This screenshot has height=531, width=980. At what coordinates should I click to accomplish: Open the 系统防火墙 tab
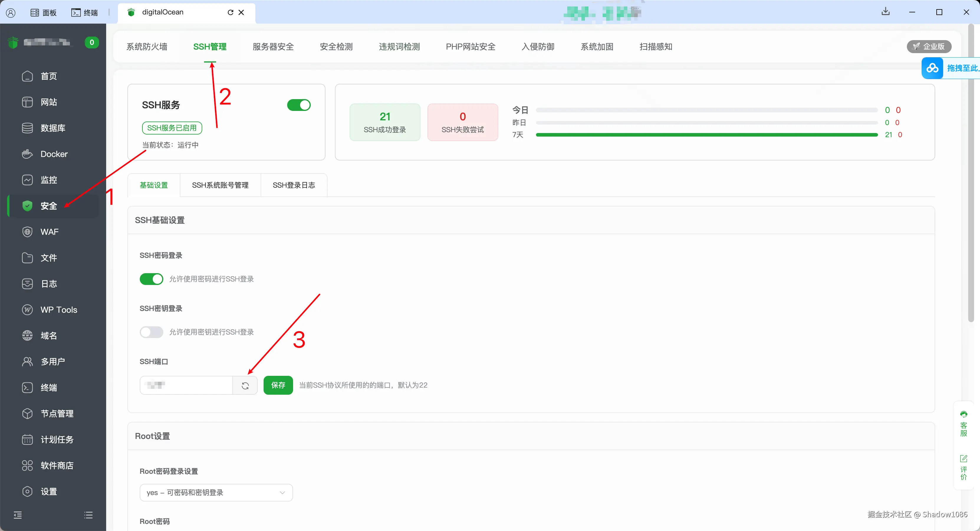(x=147, y=46)
